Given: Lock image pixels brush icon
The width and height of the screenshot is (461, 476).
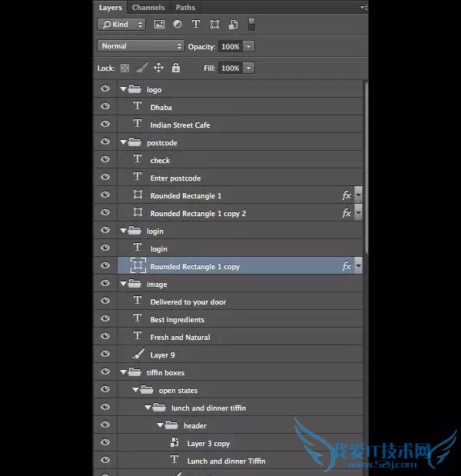Looking at the screenshot, I should (x=142, y=68).
